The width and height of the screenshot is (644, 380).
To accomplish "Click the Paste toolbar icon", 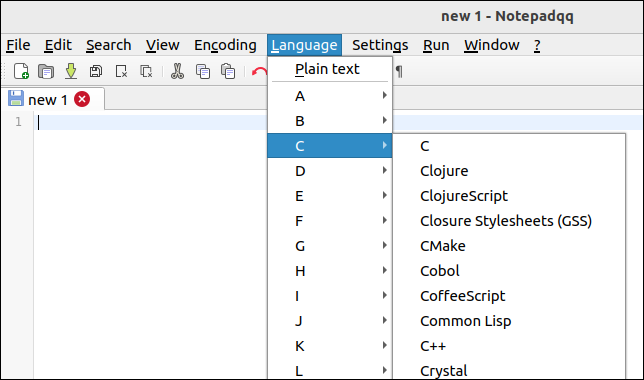I will point(228,71).
